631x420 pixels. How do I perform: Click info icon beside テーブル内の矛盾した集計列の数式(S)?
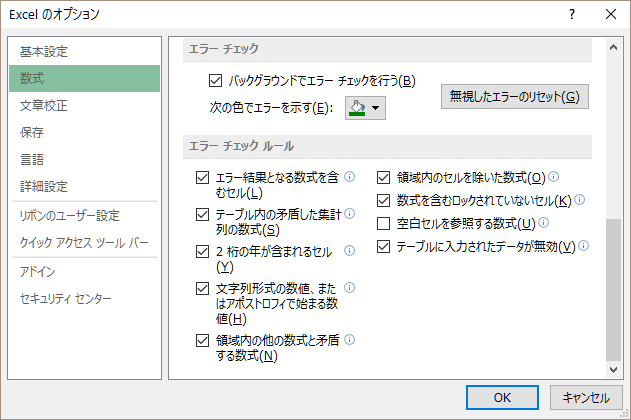point(350,214)
